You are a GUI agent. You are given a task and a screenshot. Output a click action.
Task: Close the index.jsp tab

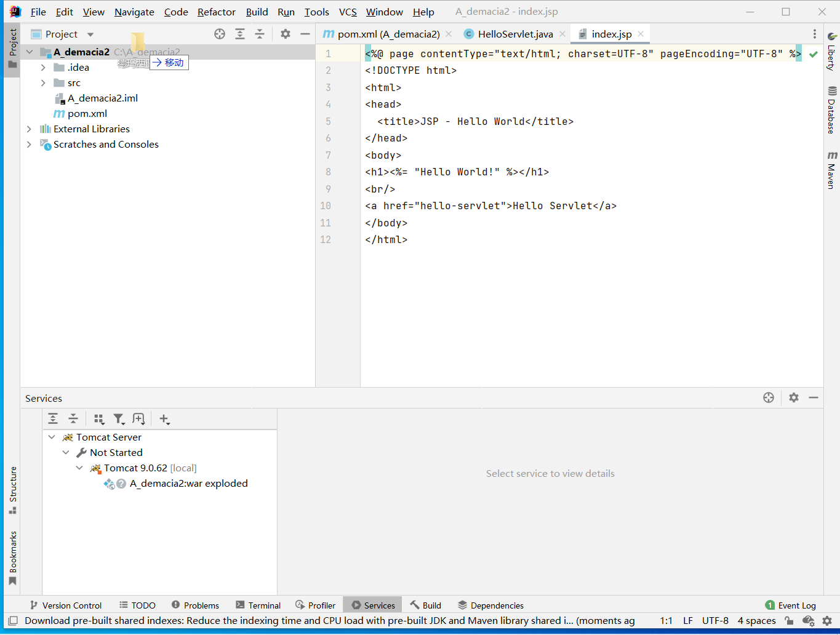pos(641,34)
